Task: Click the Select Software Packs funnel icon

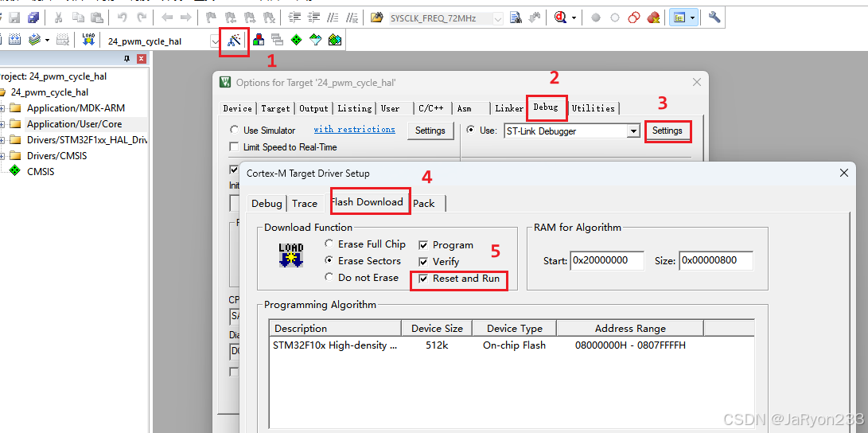Action: coord(316,40)
